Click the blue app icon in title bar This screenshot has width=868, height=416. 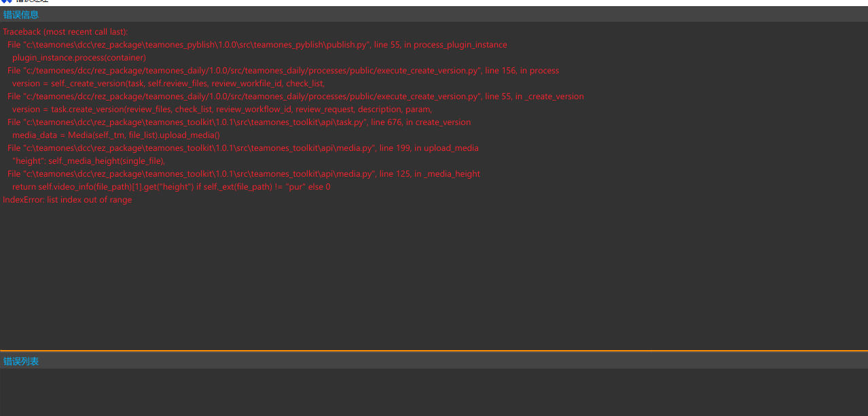click(x=6, y=2)
